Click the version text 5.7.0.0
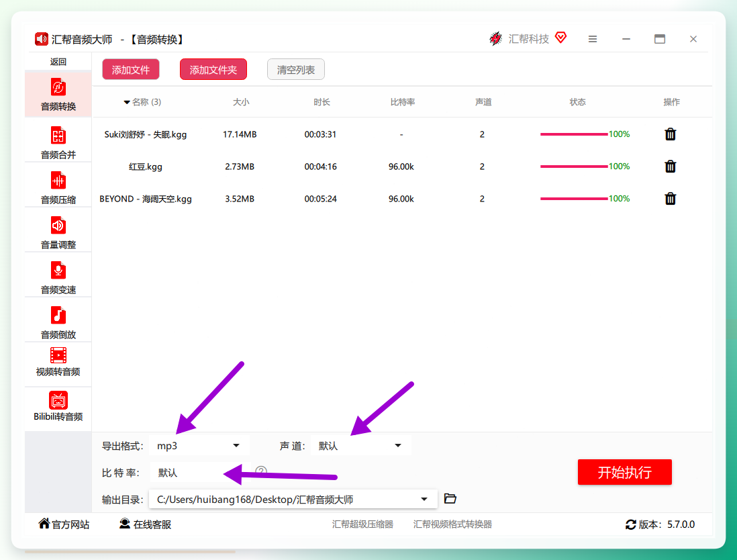This screenshot has height=560, width=737. pyautogui.click(x=681, y=524)
